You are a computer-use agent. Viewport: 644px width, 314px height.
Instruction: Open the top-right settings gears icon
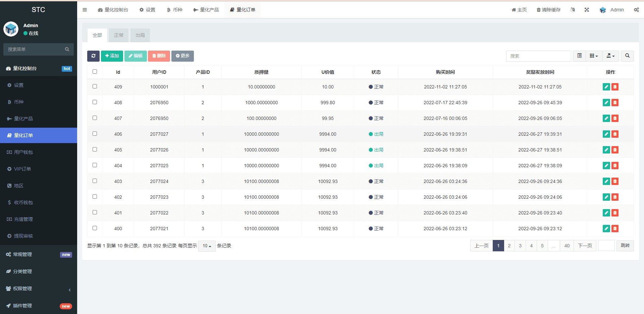point(636,10)
